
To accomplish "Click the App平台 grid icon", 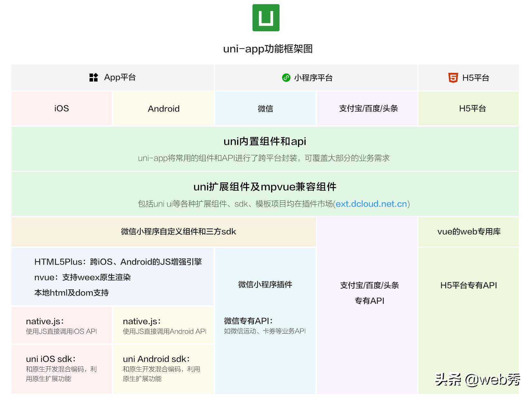I will [93, 77].
